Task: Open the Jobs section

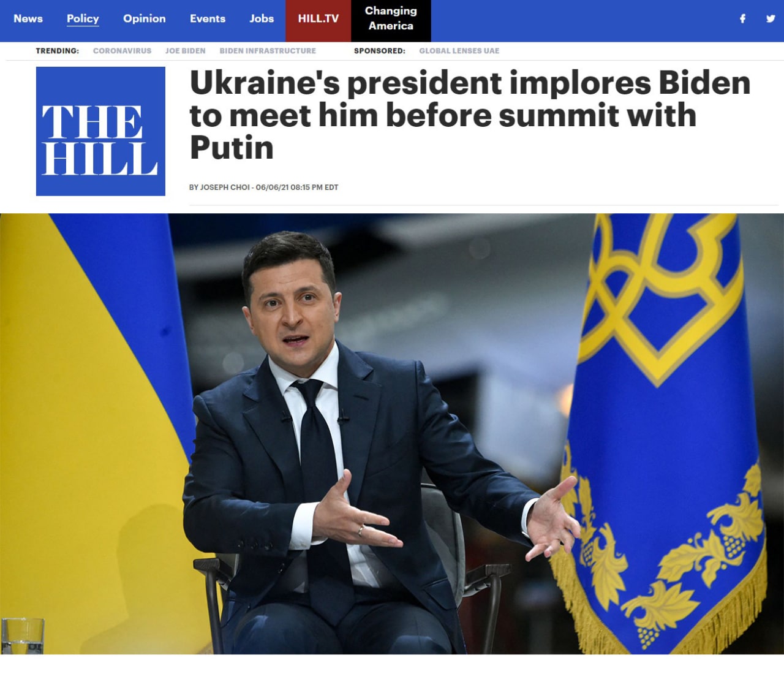Action: point(262,18)
